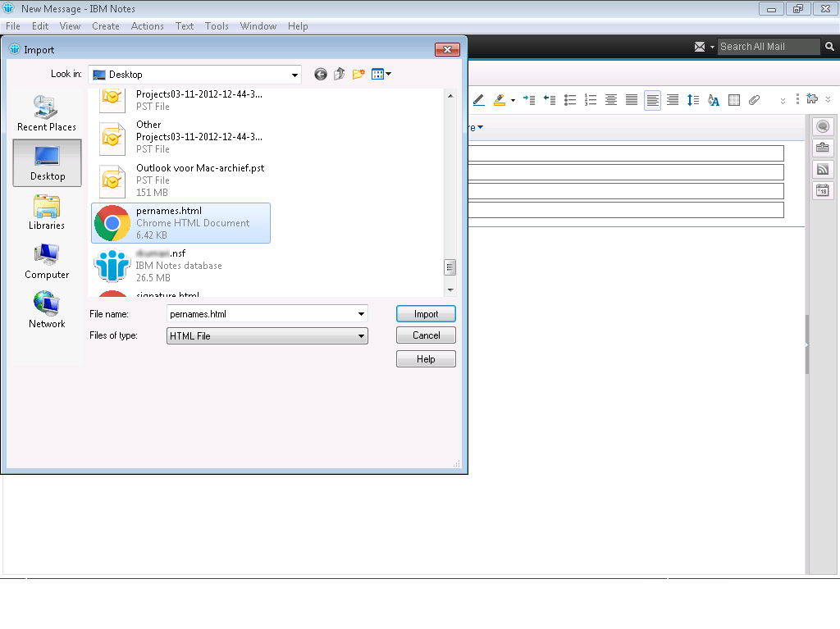
Task: Right align the paragraph
Action: [x=673, y=100]
